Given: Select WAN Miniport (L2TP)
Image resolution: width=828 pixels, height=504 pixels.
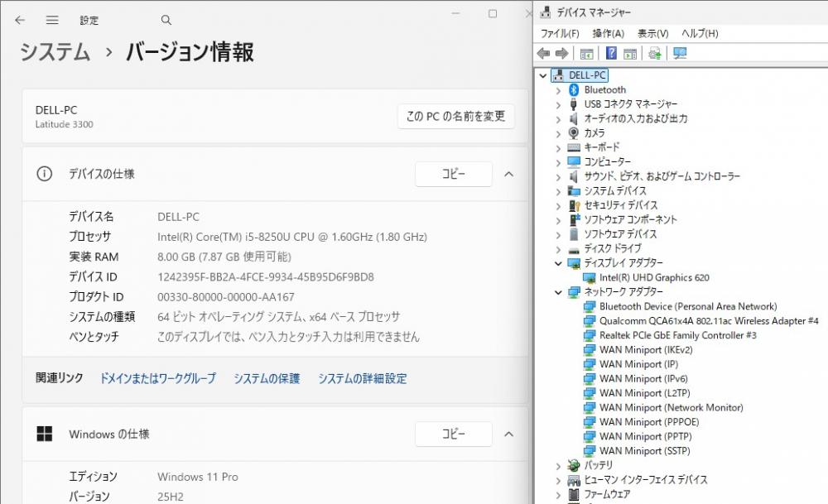Looking at the screenshot, I should pyautogui.click(x=644, y=393).
